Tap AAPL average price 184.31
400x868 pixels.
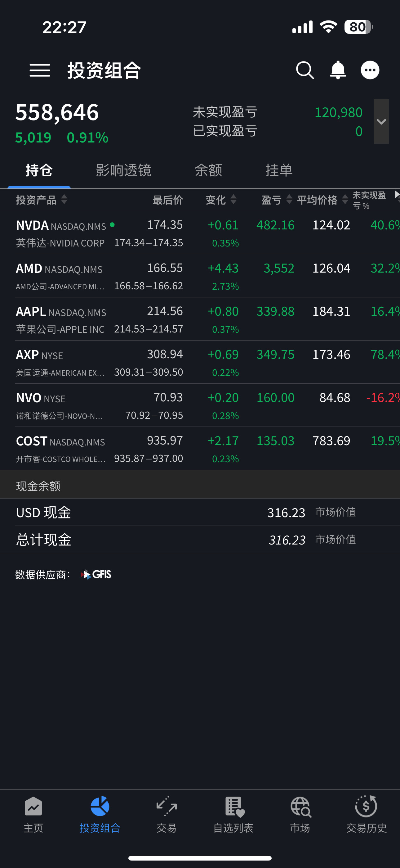coord(331,311)
